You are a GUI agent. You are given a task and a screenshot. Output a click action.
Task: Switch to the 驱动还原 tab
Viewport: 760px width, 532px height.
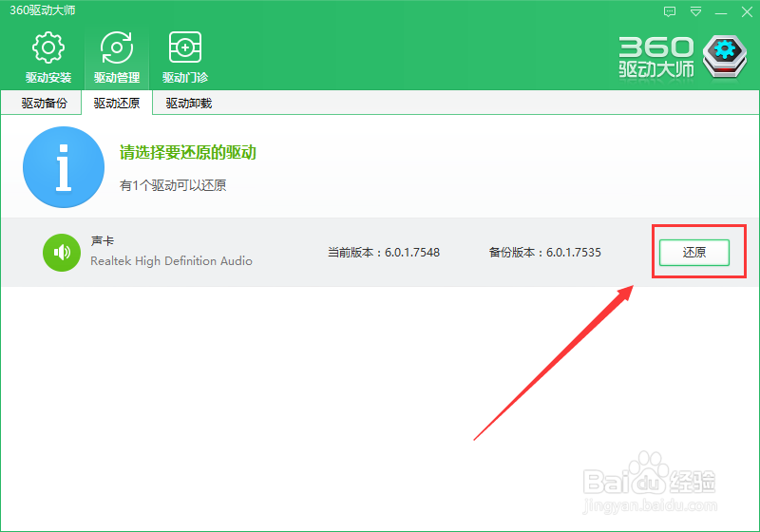point(117,104)
